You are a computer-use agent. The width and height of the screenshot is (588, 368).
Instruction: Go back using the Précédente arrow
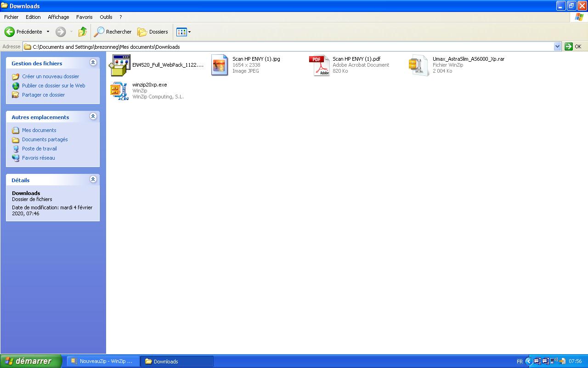[24, 32]
